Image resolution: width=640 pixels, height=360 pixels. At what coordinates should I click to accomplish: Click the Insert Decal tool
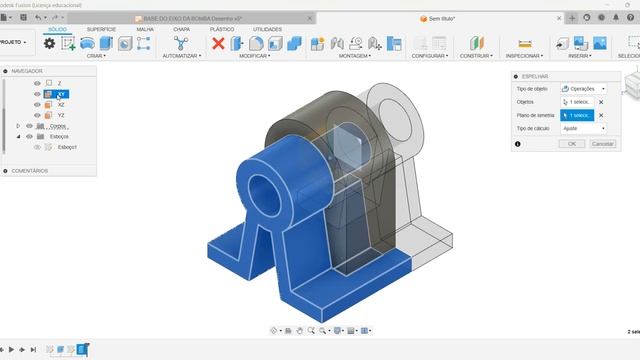point(580,43)
